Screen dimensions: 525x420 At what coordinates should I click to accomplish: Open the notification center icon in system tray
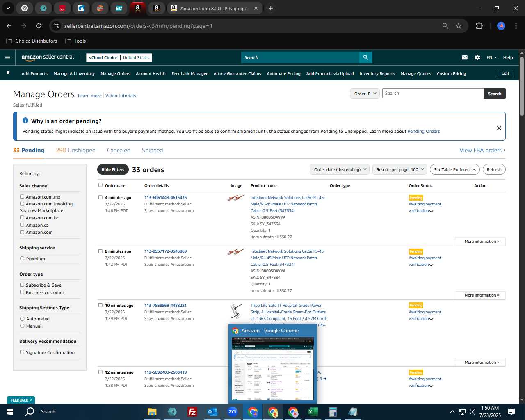511,412
